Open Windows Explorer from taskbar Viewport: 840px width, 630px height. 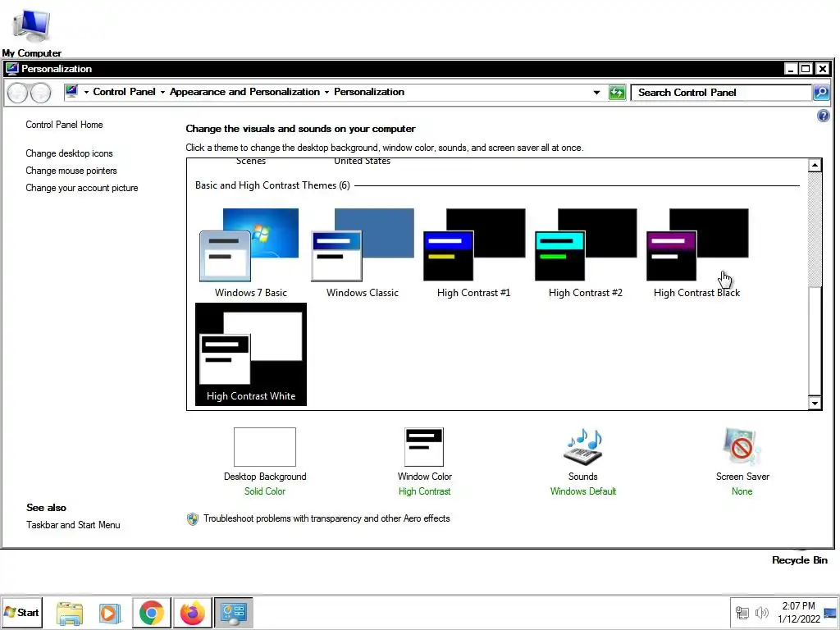(x=70, y=613)
